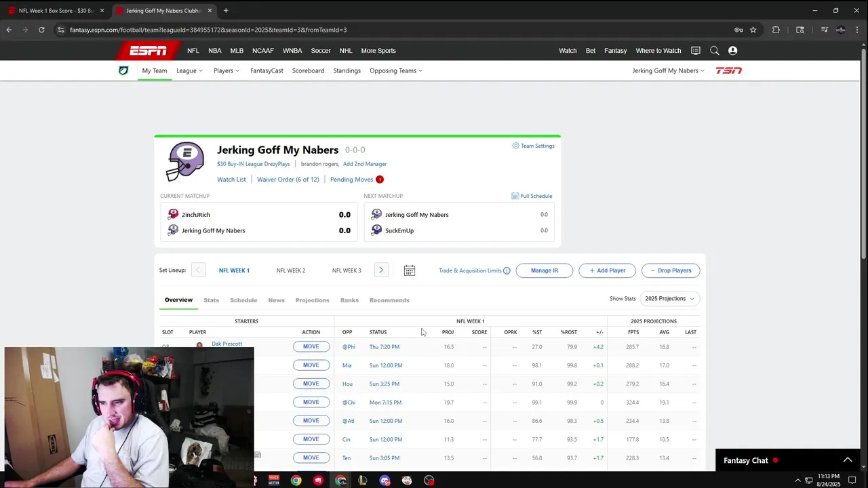
Task: Click the Team Settings gear icon
Action: (515, 146)
